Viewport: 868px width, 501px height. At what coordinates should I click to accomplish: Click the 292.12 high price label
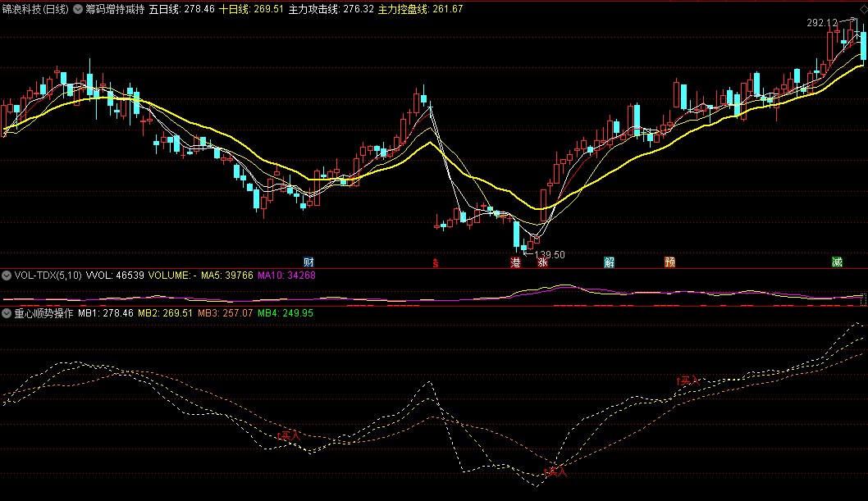pos(822,23)
